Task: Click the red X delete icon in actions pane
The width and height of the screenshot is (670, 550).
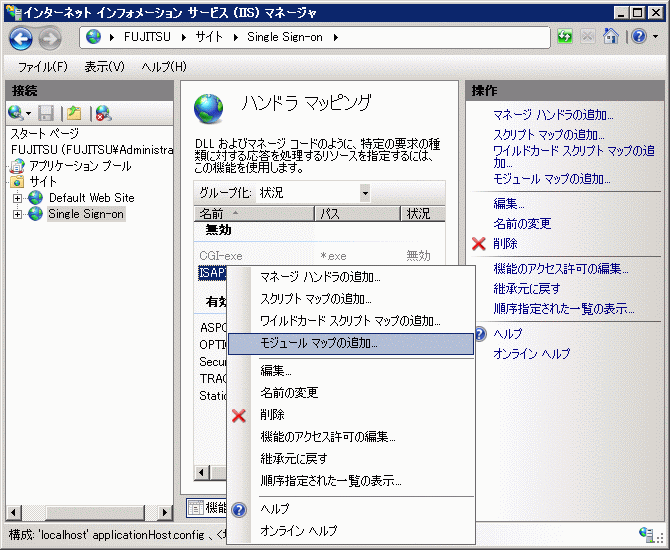Action: 479,244
